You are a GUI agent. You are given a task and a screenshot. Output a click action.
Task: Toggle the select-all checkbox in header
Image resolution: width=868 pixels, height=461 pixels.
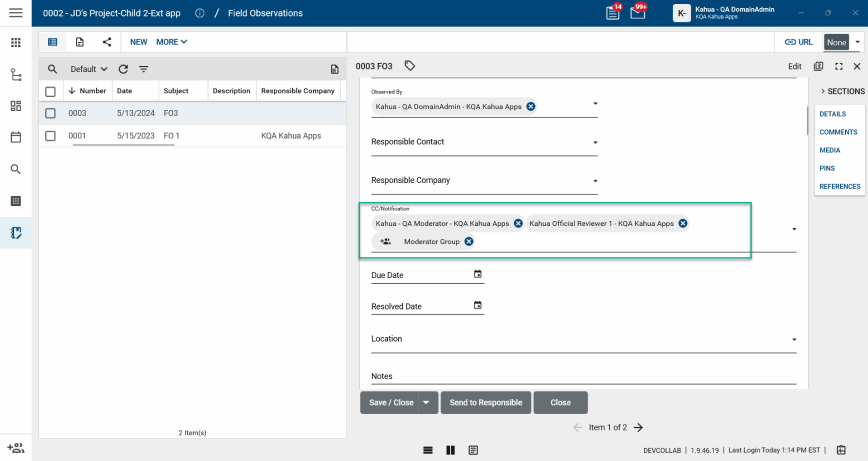pos(50,91)
